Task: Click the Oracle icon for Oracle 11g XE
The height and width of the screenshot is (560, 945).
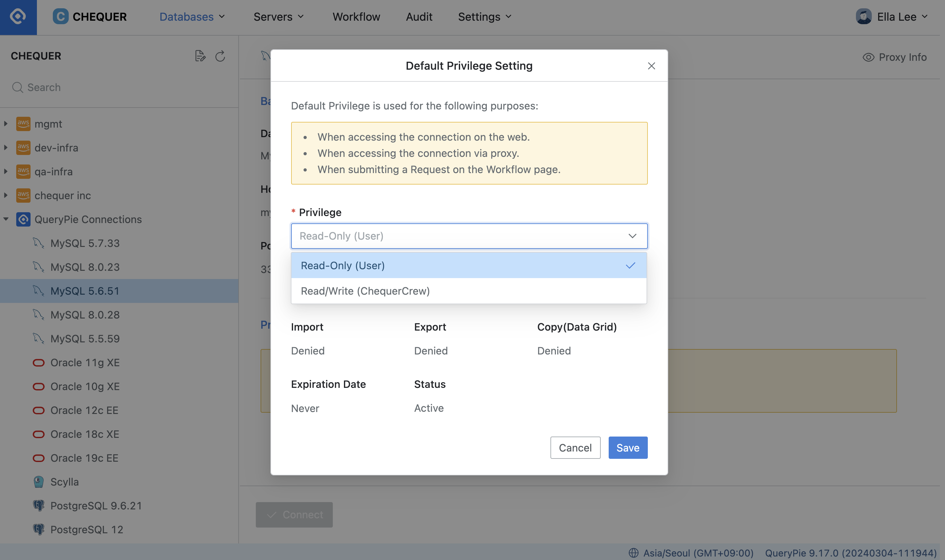Action: pyautogui.click(x=38, y=363)
